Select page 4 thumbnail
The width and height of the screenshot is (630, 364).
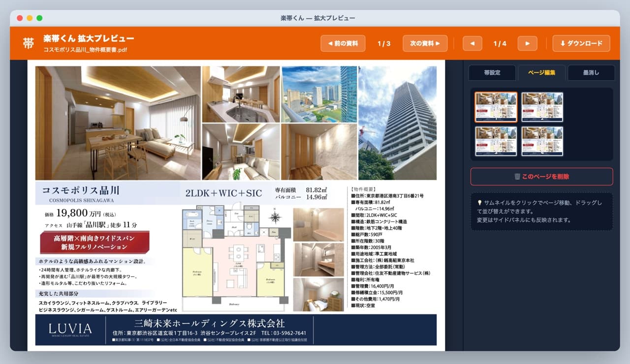click(542, 141)
